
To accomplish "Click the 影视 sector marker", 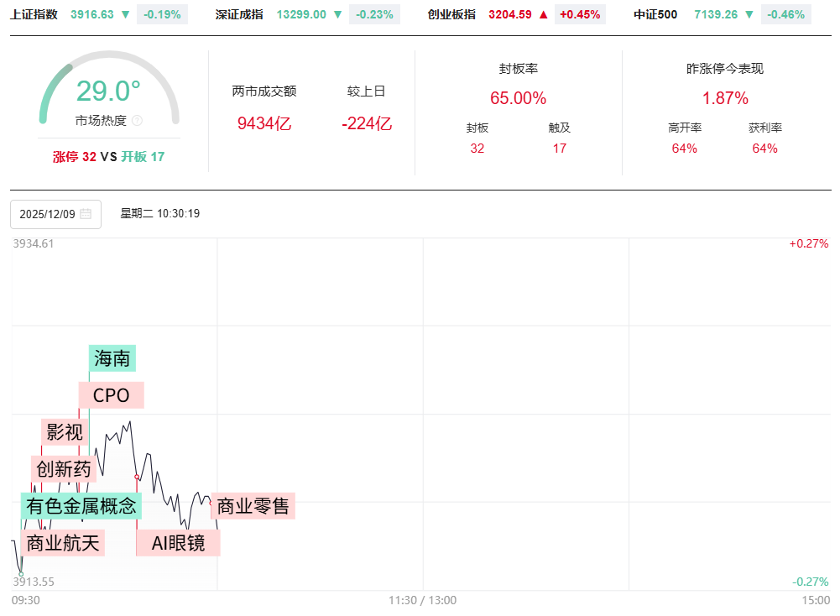I will point(65,432).
